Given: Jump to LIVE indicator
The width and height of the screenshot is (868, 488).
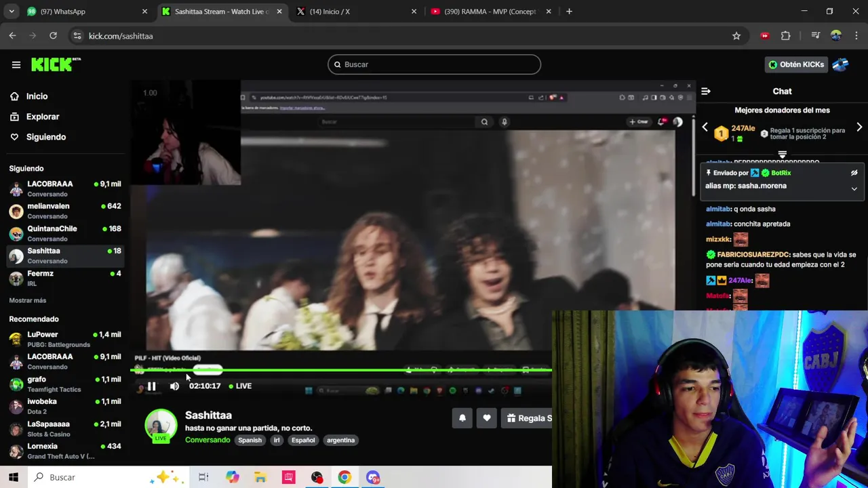Looking at the screenshot, I should 240,386.
